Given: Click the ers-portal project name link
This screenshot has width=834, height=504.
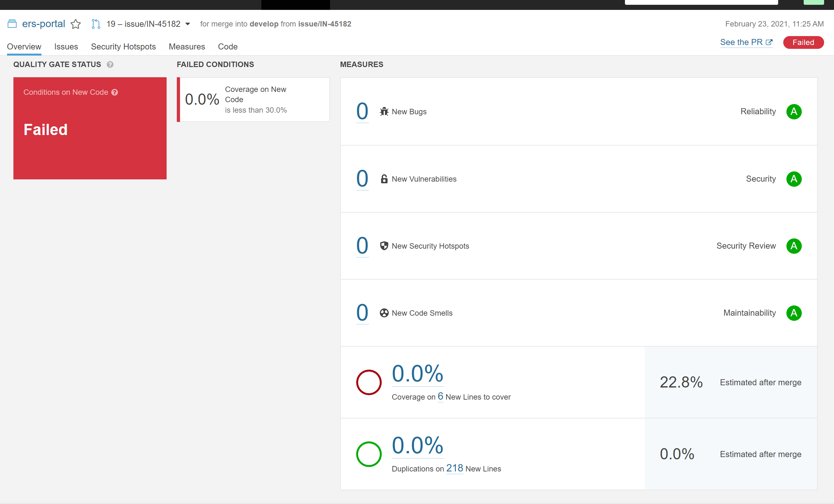Looking at the screenshot, I should tap(43, 24).
